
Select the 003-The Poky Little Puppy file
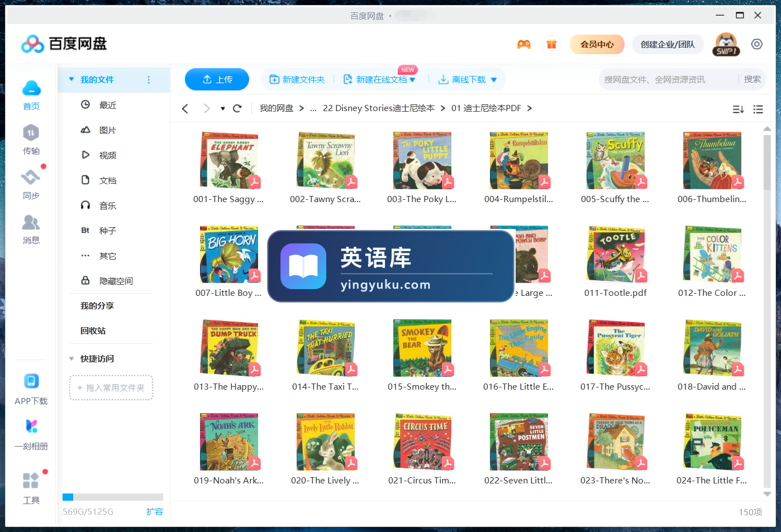pyautogui.click(x=422, y=168)
